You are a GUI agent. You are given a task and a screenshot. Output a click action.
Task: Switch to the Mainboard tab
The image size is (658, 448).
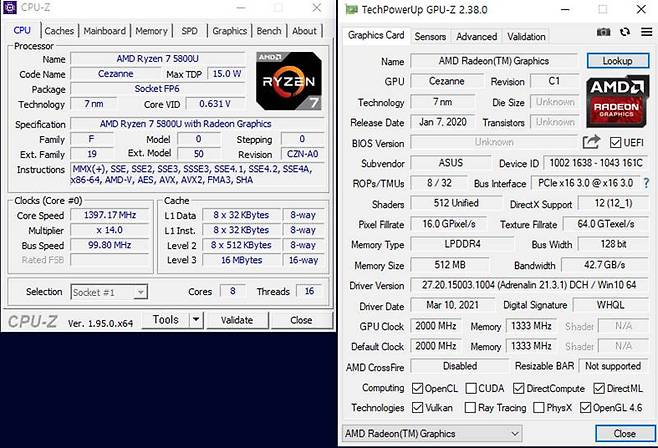[x=104, y=31]
